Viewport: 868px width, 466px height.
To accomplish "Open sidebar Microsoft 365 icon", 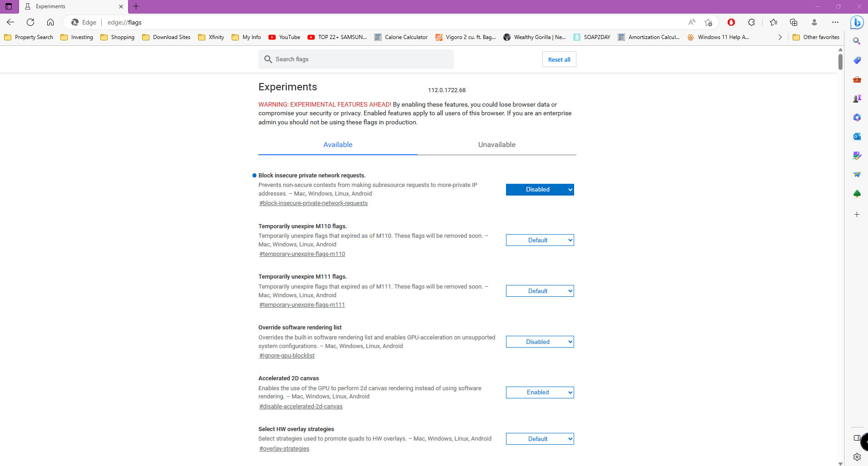I will (x=857, y=118).
